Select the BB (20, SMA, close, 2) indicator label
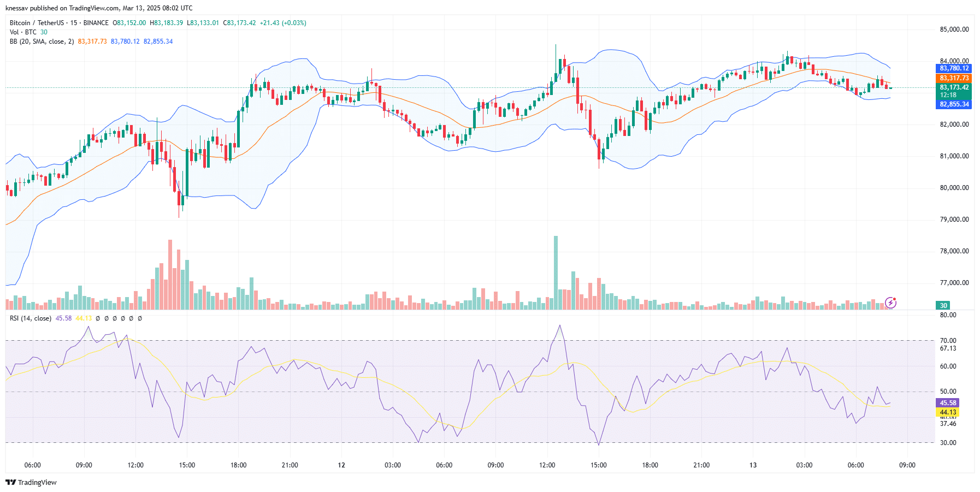Viewport: 980px width, 492px height. pos(42,42)
